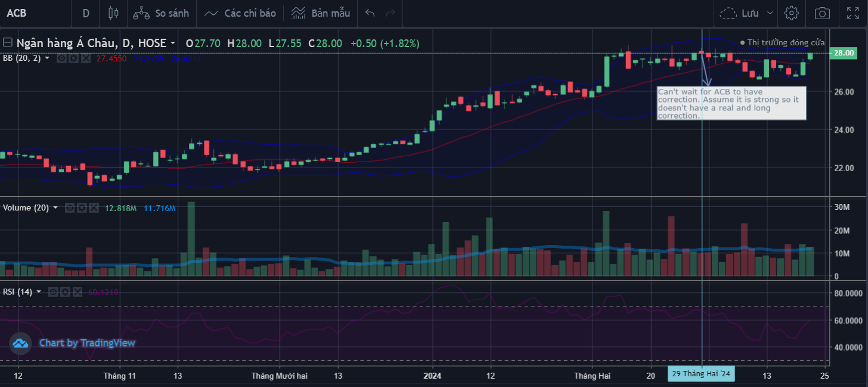868x387 pixels.
Task: Click the ACB symbol search field
Action: (35, 13)
